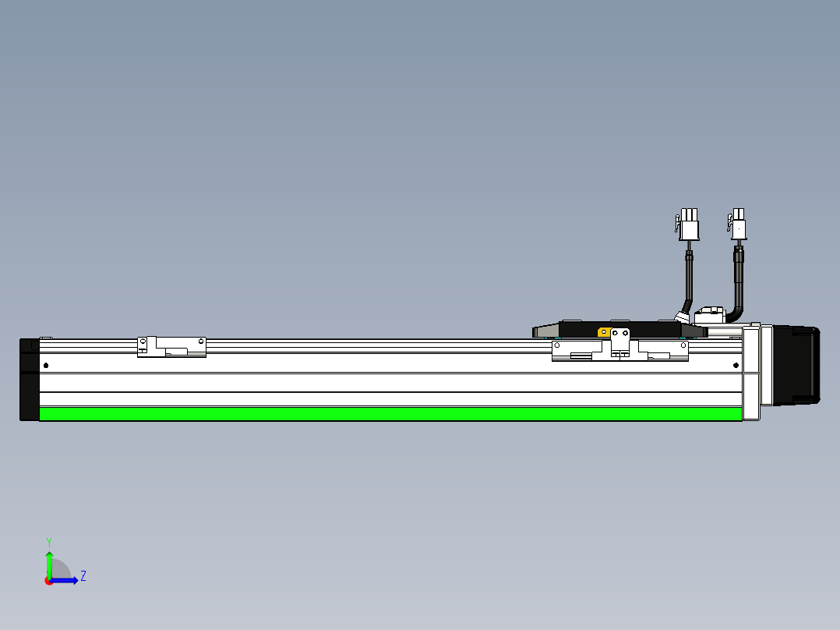Select the black end cap at left end
The width and height of the screenshot is (840, 630).
pos(30,380)
